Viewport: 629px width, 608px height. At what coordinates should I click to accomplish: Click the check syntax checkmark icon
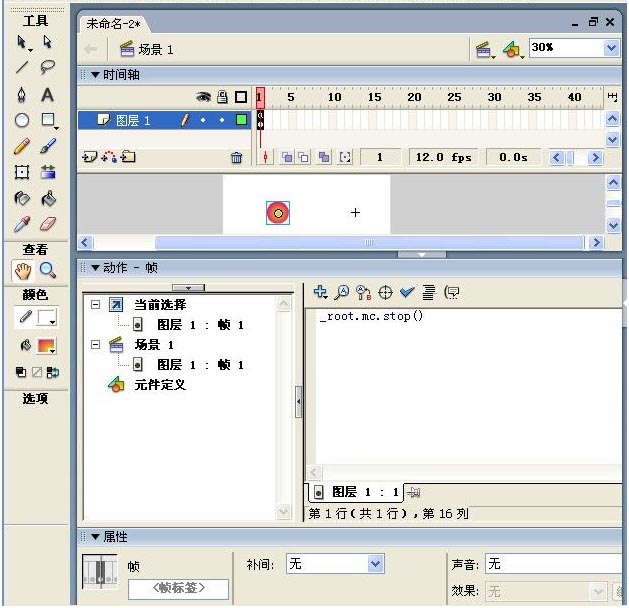(x=407, y=292)
